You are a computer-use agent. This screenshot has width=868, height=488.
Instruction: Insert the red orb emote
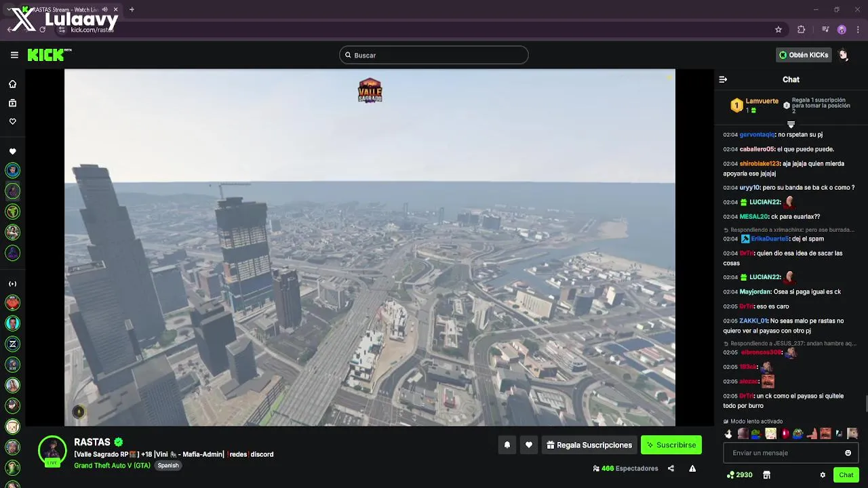[x=785, y=434]
